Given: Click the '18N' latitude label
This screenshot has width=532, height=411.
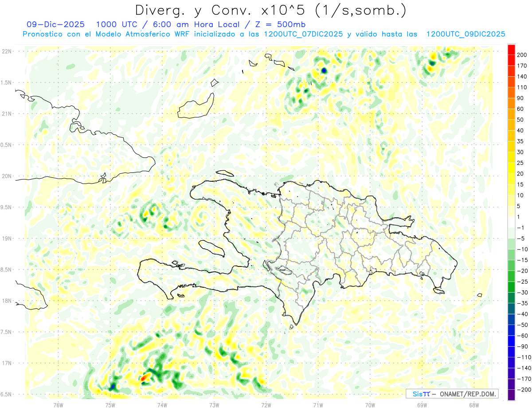Looking at the screenshot, I should [6, 301].
